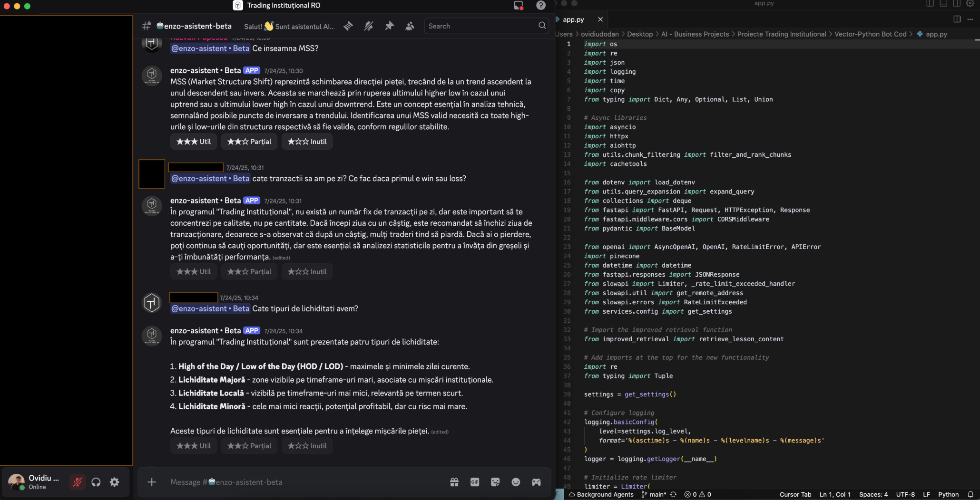Change encoding via UTF-8
Viewport: 980px width, 500px height.
[x=905, y=494]
